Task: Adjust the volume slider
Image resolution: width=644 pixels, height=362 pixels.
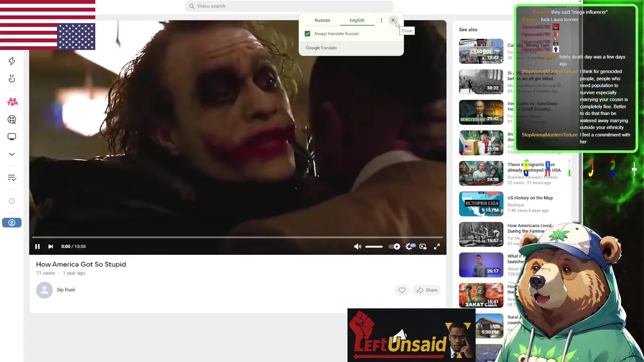Action: tap(374, 246)
